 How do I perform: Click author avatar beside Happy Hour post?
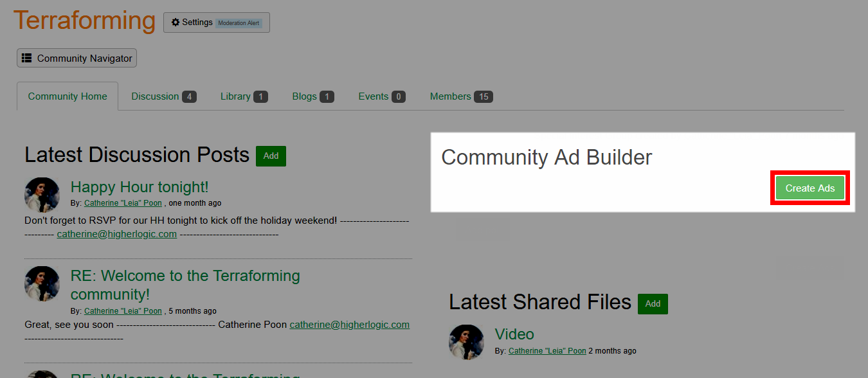42,195
